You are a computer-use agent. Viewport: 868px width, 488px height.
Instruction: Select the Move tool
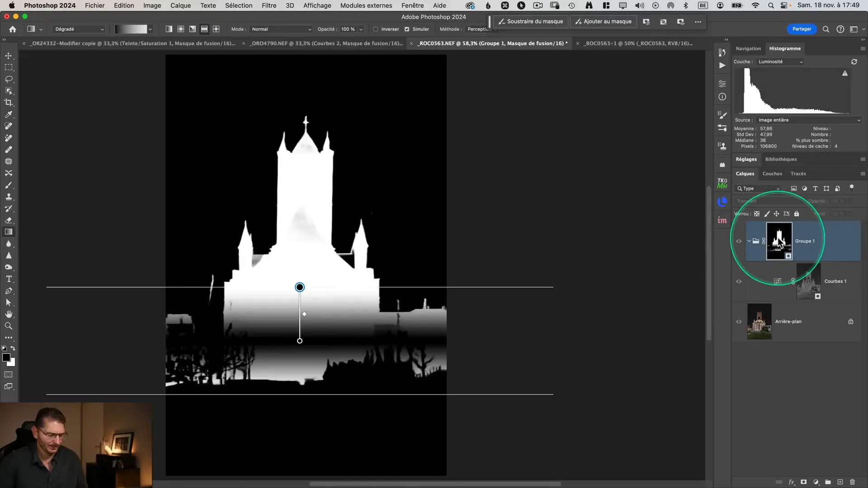pyautogui.click(x=9, y=56)
